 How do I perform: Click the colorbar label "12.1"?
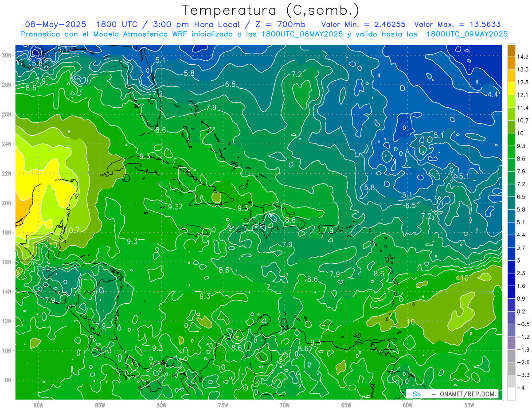tap(523, 95)
